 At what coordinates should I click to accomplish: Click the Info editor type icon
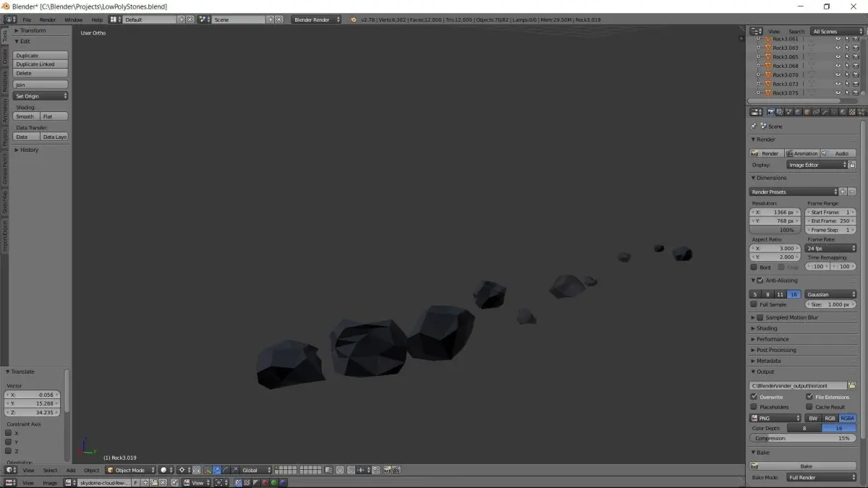tap(9, 20)
